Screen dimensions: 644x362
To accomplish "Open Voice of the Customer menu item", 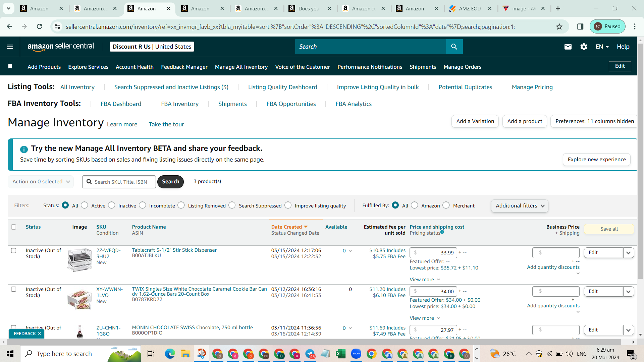I will (x=303, y=67).
